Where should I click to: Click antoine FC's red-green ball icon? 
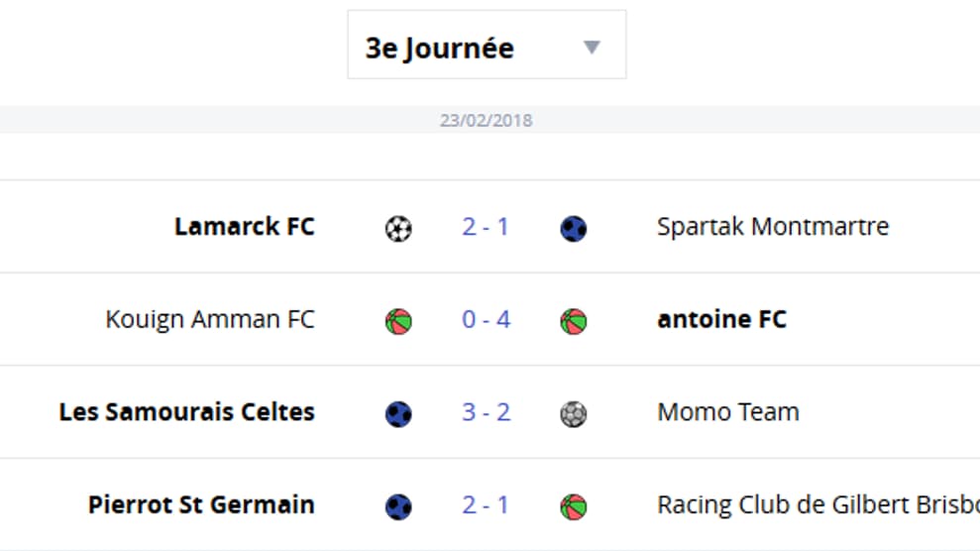tap(573, 321)
